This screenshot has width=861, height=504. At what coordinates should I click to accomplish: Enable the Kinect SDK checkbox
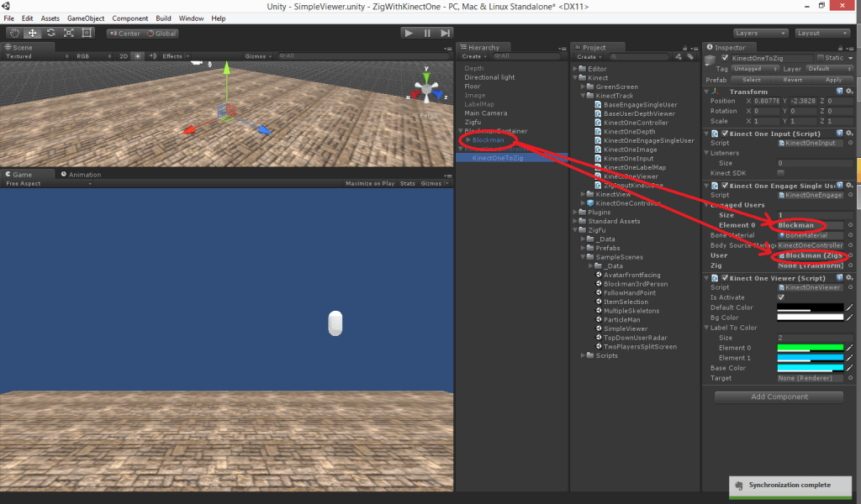[x=781, y=173]
